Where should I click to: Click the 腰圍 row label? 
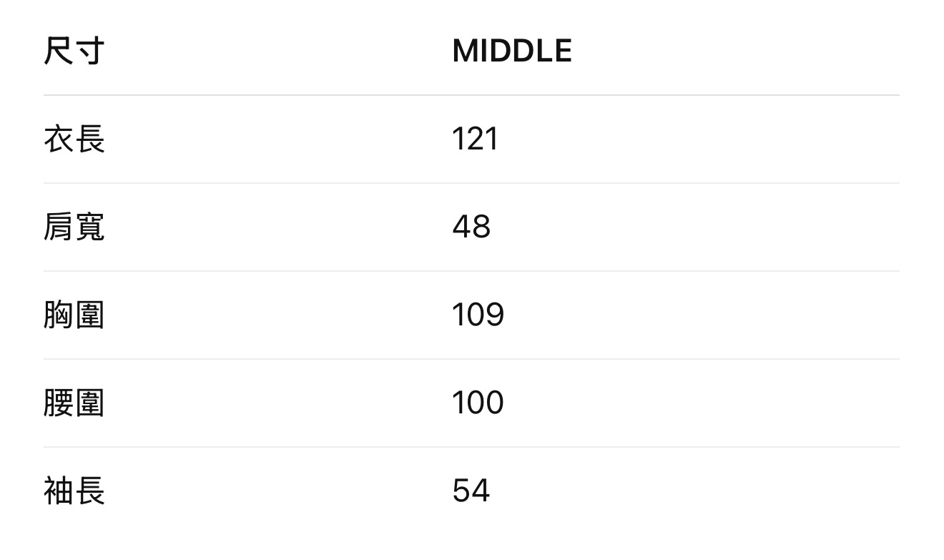coord(74,403)
